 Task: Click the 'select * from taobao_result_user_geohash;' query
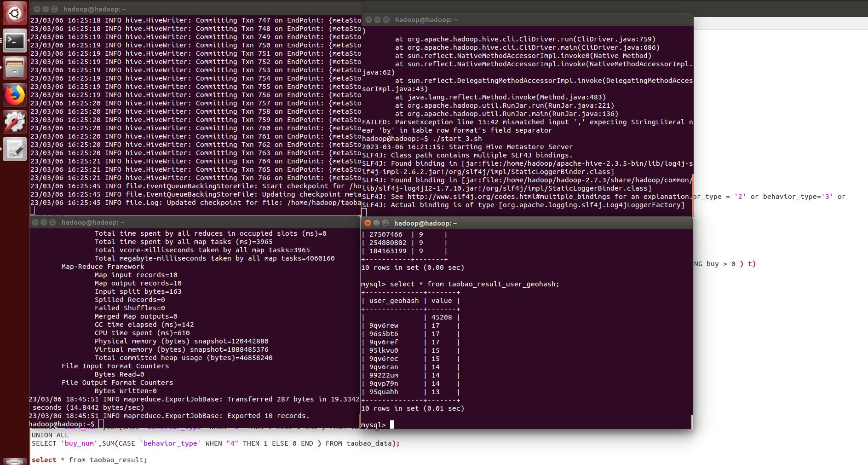pos(475,284)
